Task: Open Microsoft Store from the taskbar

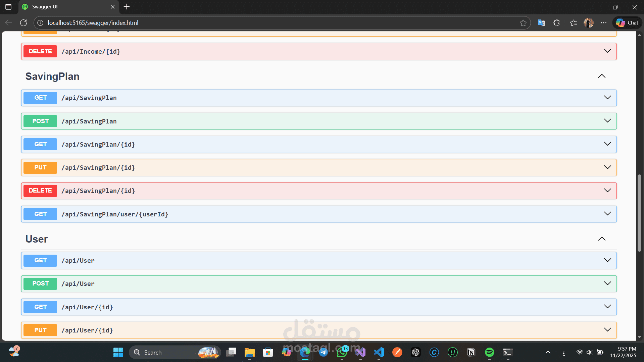Action: [x=268, y=352]
